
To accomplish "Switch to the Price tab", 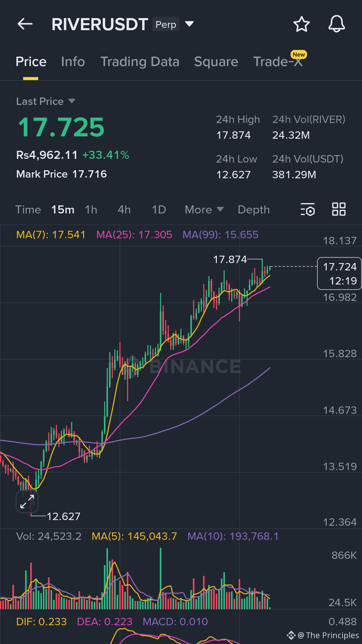I will tap(31, 62).
